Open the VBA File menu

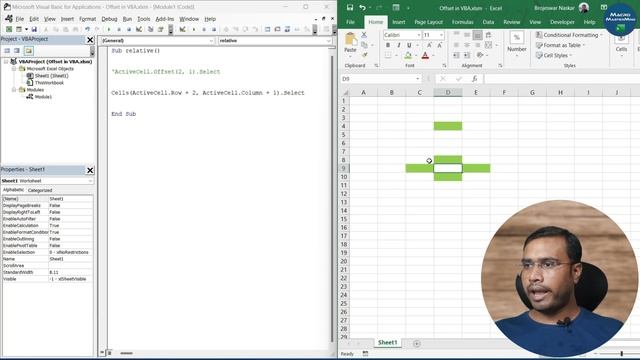point(19,19)
